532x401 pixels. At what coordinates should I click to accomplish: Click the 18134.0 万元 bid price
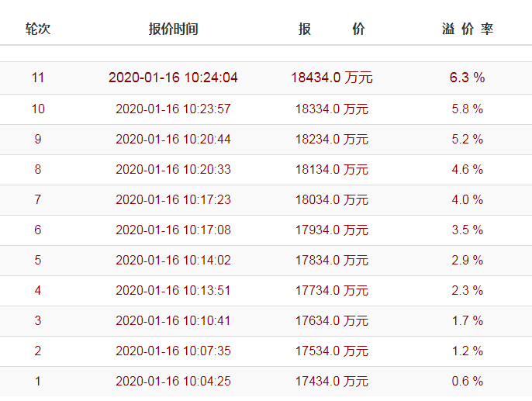(x=332, y=170)
